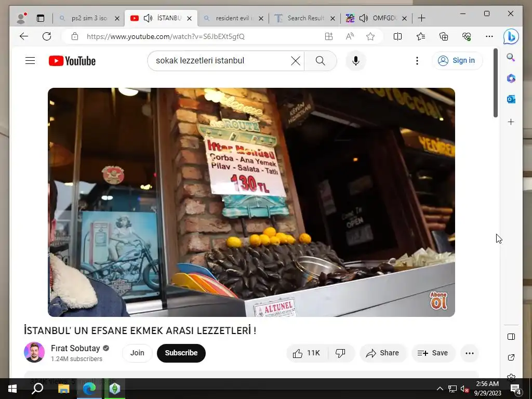This screenshot has width=532, height=399.
Task: Close the 'resident evil' tab
Action: coord(261,18)
